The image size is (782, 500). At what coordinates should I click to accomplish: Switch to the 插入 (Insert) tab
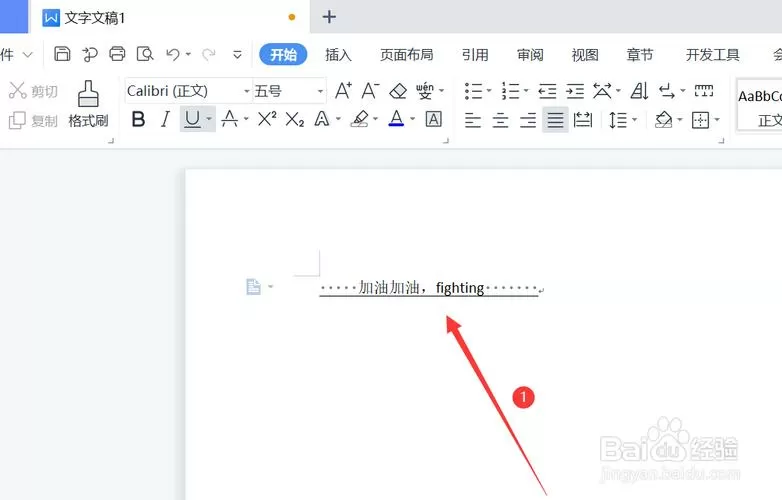[x=338, y=54]
